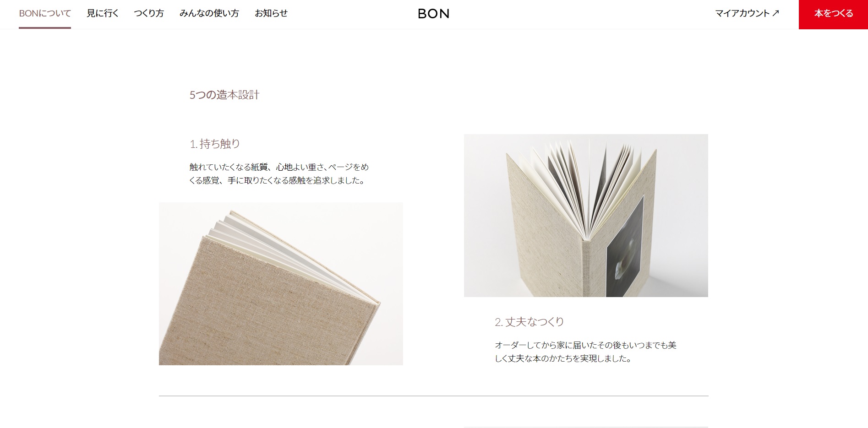Image resolution: width=868 pixels, height=428 pixels.
Task: Click the external arrow beside マイアカウント
Action: pos(775,13)
